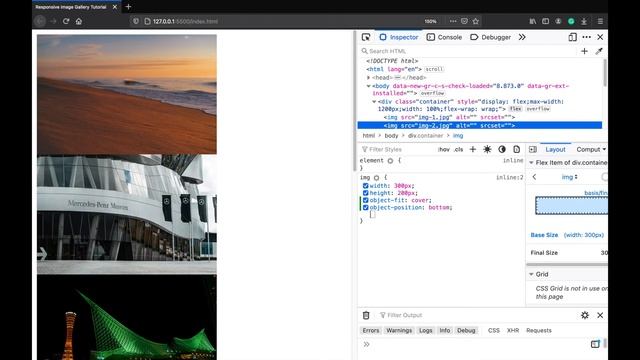Viewport: 640px width, 360px height.
Task: Highlight elements matching the element selector
Action: (390, 161)
